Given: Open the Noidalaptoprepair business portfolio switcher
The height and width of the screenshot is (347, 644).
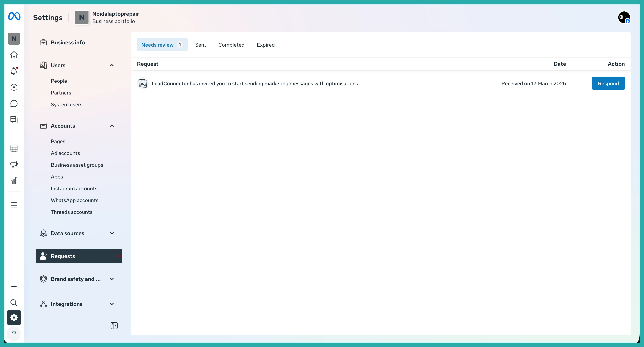Looking at the screenshot, I should pyautogui.click(x=107, y=17).
